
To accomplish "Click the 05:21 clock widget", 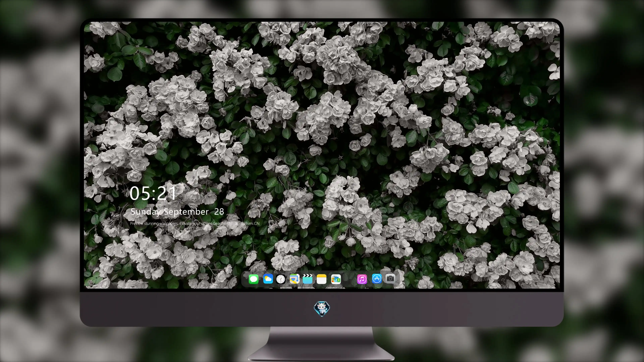I will 153,193.
